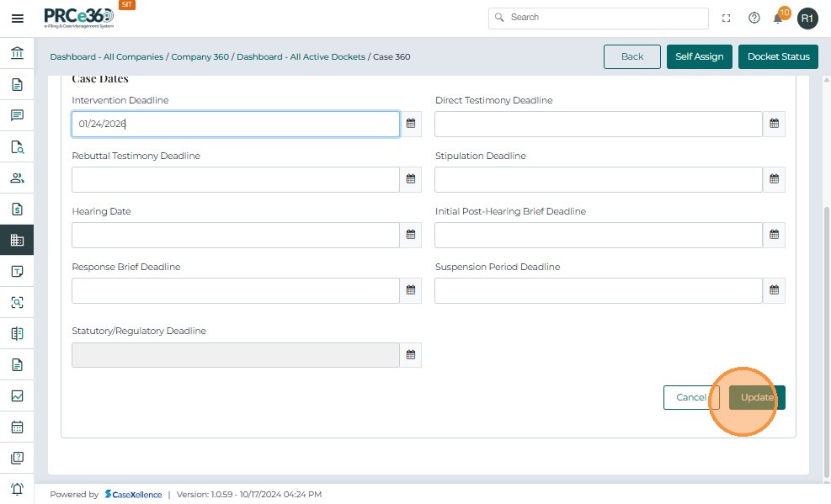Image resolution: width=831 pixels, height=504 pixels.
Task: Open notifications bell with 10 badge
Action: [x=779, y=18]
